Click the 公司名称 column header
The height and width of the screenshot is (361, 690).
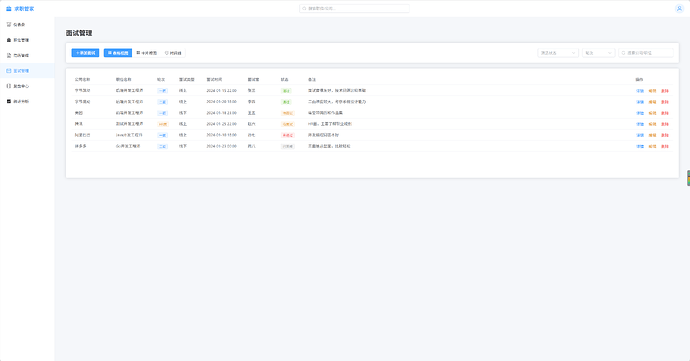(x=82, y=80)
